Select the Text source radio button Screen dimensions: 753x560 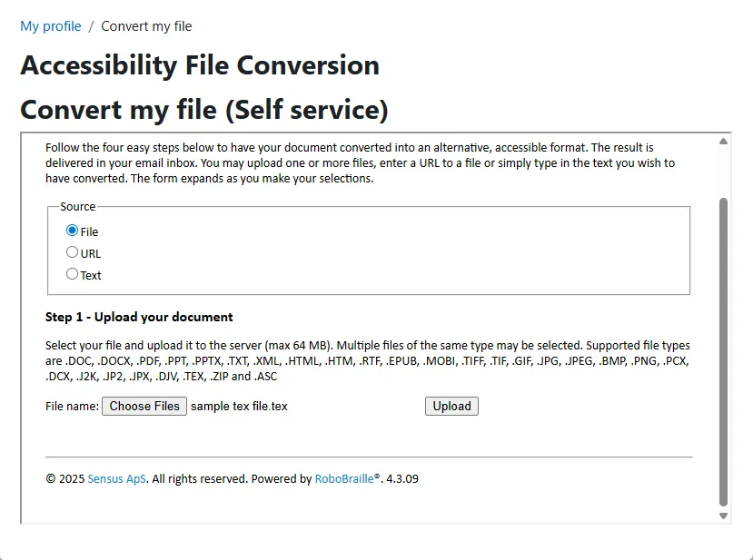[x=73, y=274]
